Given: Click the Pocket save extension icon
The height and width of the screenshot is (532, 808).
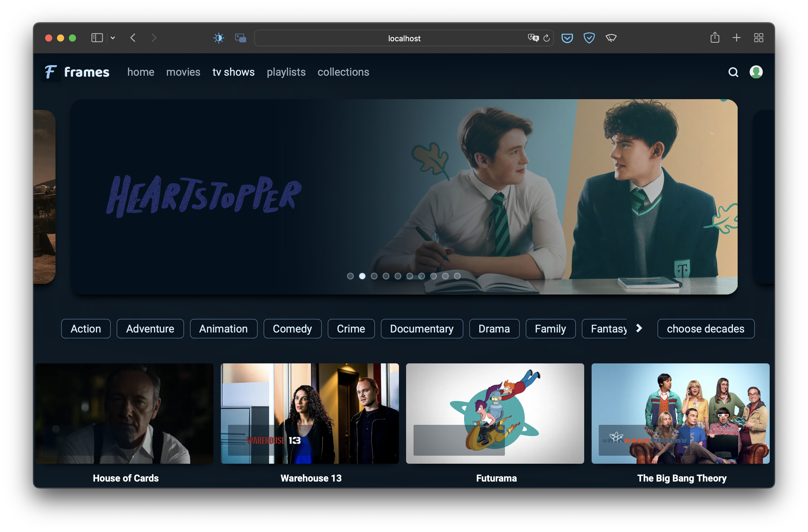Looking at the screenshot, I should click(567, 38).
